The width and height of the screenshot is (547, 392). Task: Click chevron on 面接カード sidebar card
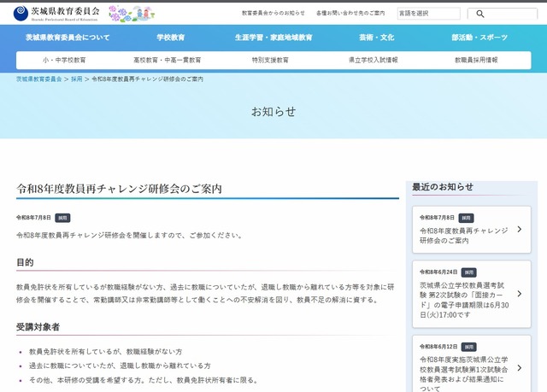pos(520,294)
